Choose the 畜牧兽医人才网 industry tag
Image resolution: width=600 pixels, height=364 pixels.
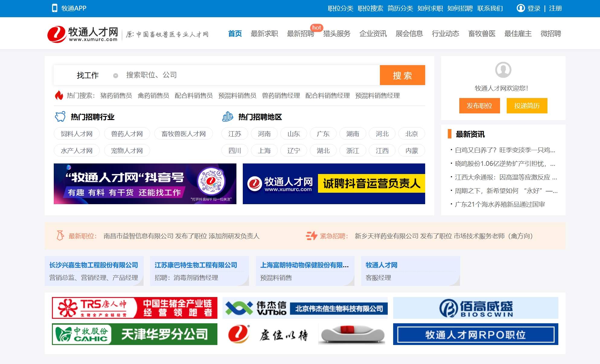click(184, 134)
